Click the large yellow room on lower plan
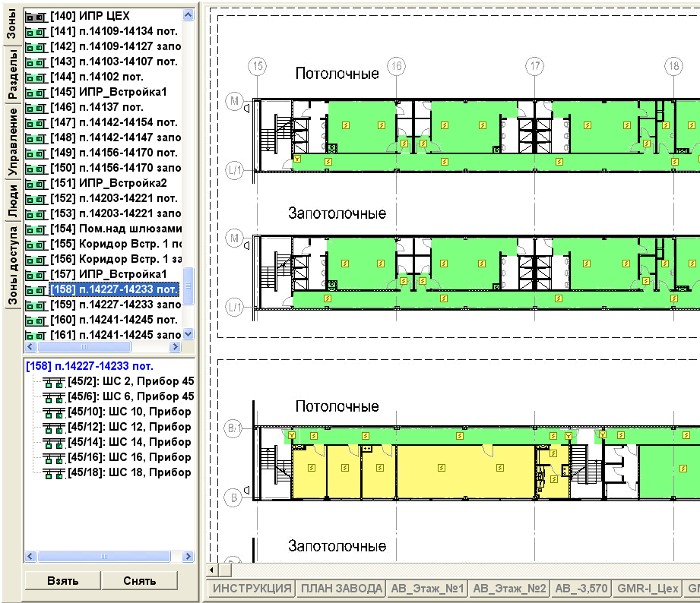The height and width of the screenshot is (603, 700). pyautogui.click(x=464, y=471)
